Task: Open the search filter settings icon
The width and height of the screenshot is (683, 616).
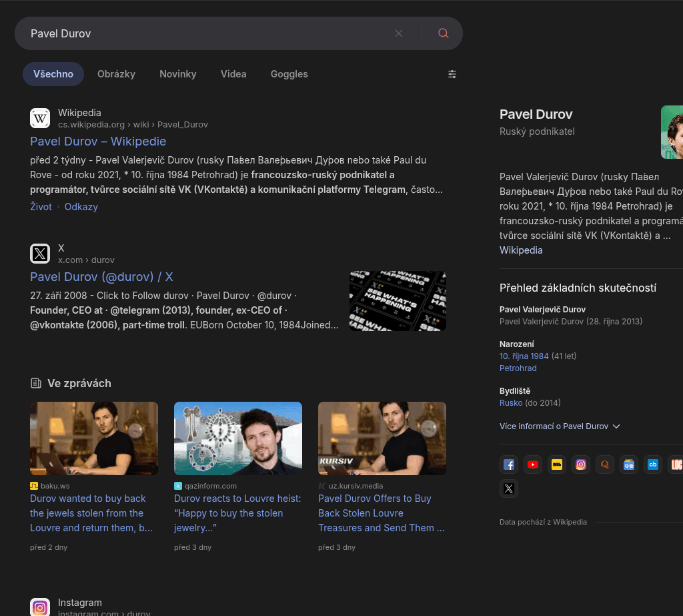Action: tap(452, 74)
